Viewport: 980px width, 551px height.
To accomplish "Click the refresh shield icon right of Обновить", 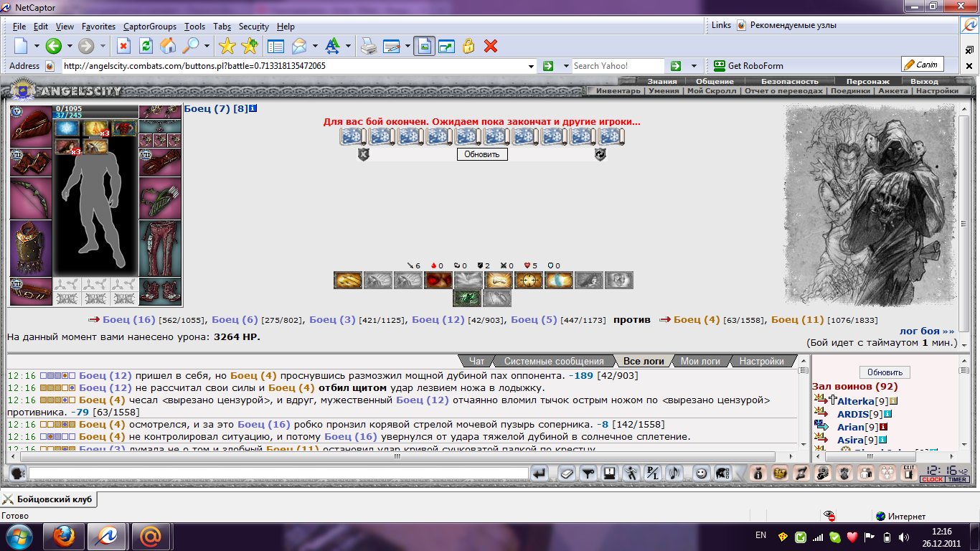I will [600, 154].
